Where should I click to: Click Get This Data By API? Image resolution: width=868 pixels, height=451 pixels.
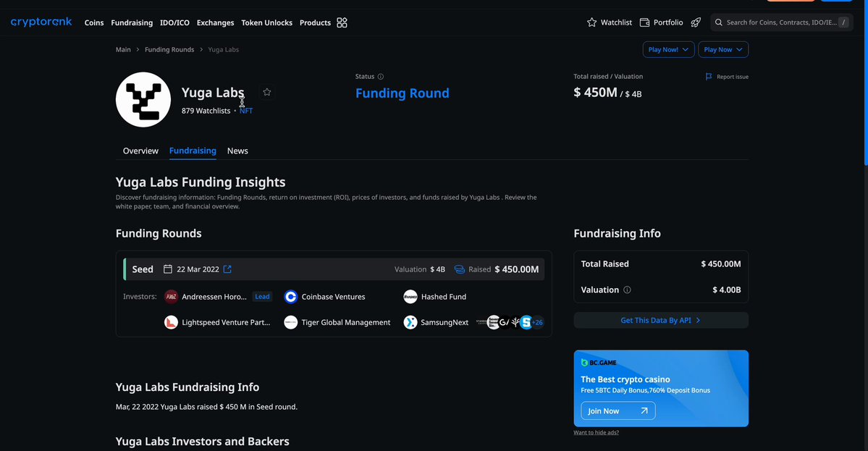point(661,321)
